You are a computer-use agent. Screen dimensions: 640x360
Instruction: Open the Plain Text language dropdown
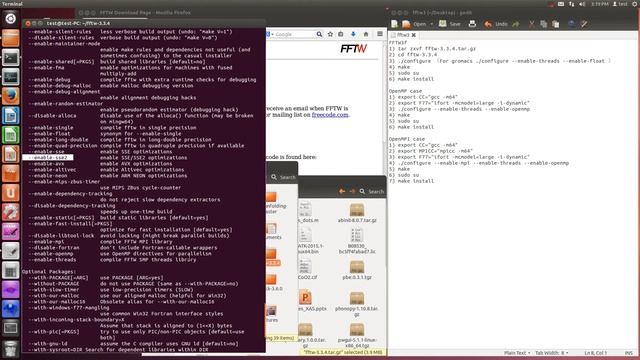coord(517,353)
